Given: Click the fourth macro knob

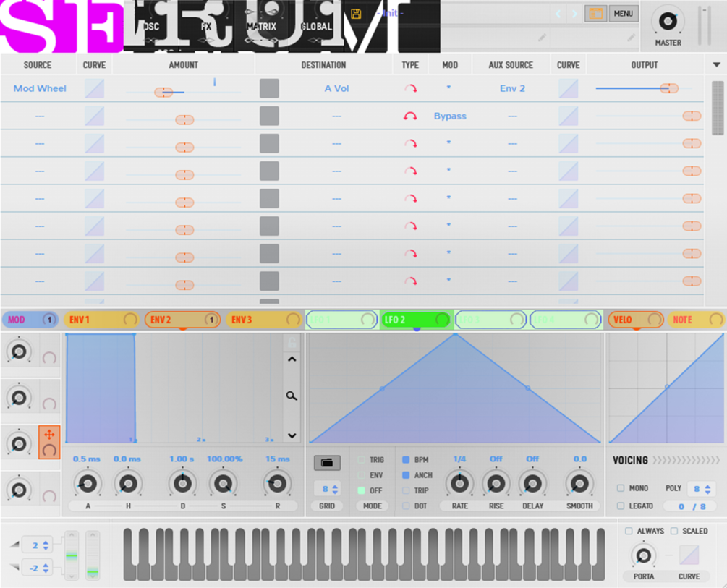Looking at the screenshot, I should click(19, 490).
